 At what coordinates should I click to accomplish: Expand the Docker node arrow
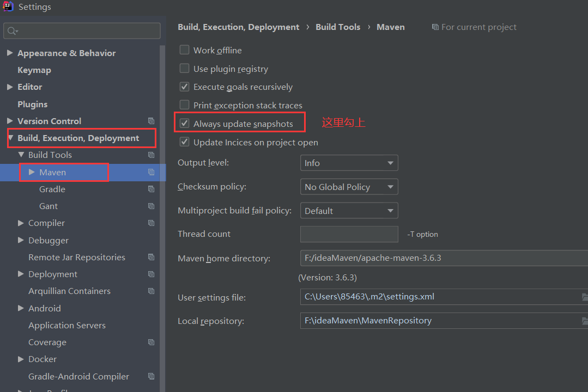pyautogui.click(x=21, y=359)
